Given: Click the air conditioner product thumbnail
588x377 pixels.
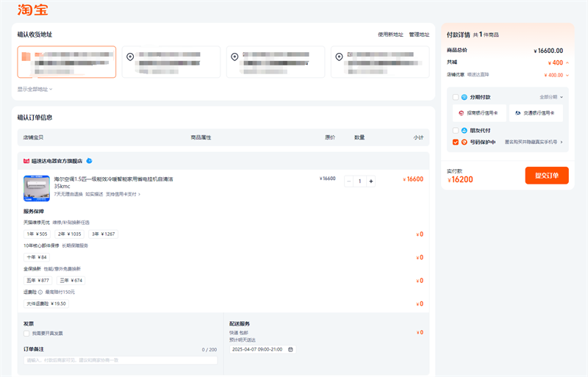Looking at the screenshot, I should (x=36, y=188).
